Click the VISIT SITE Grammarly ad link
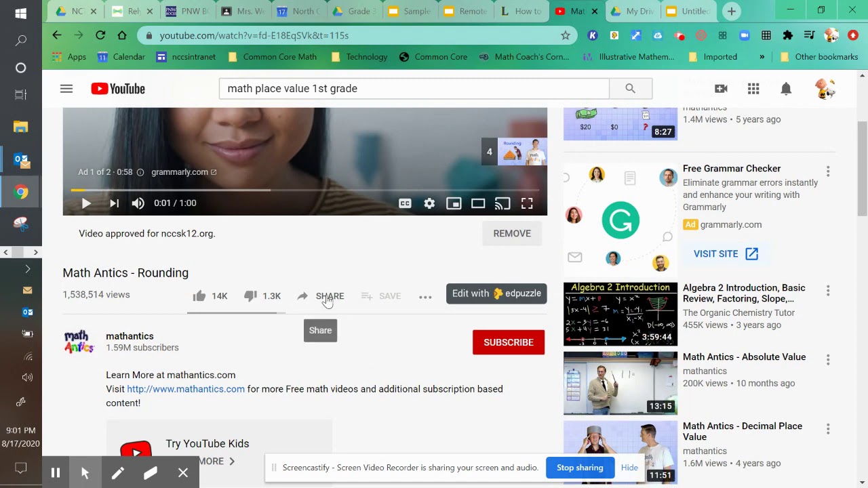The width and height of the screenshot is (868, 488). click(726, 253)
